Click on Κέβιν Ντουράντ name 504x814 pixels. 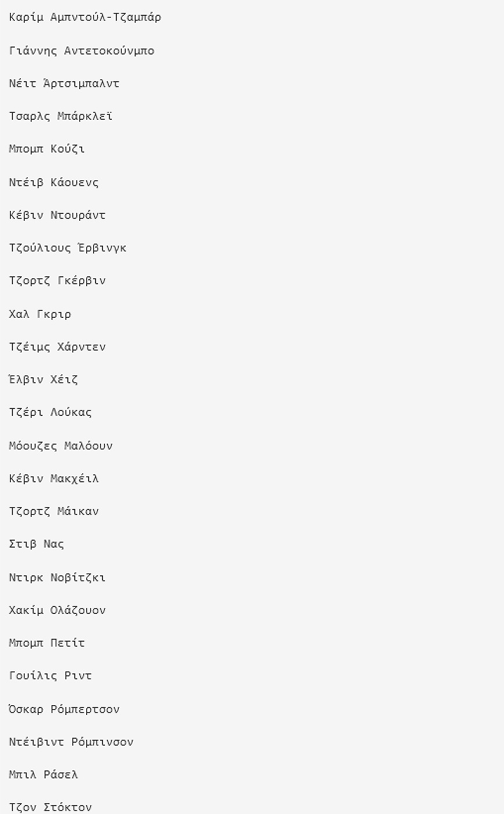pos(57,215)
